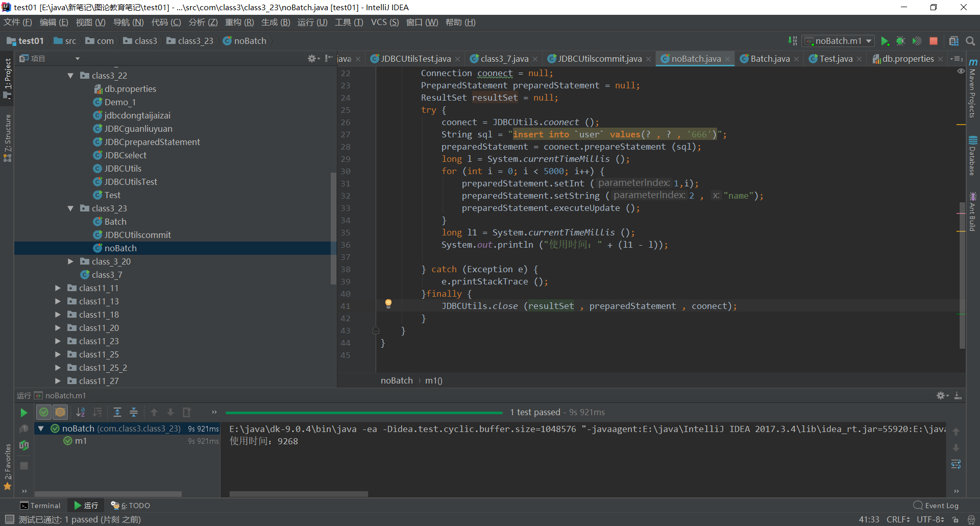Expand the class_3_20 folder
Image resolution: width=980 pixels, height=526 pixels.
coord(70,261)
